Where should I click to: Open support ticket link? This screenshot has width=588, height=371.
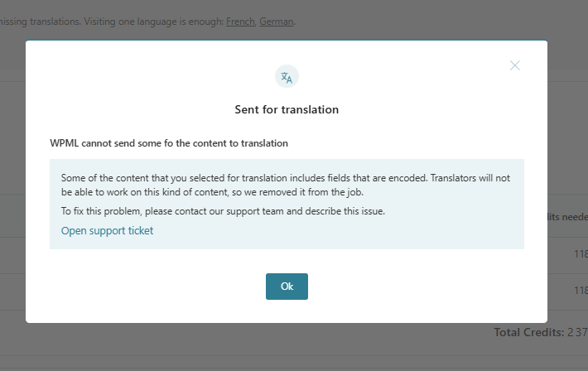point(107,230)
